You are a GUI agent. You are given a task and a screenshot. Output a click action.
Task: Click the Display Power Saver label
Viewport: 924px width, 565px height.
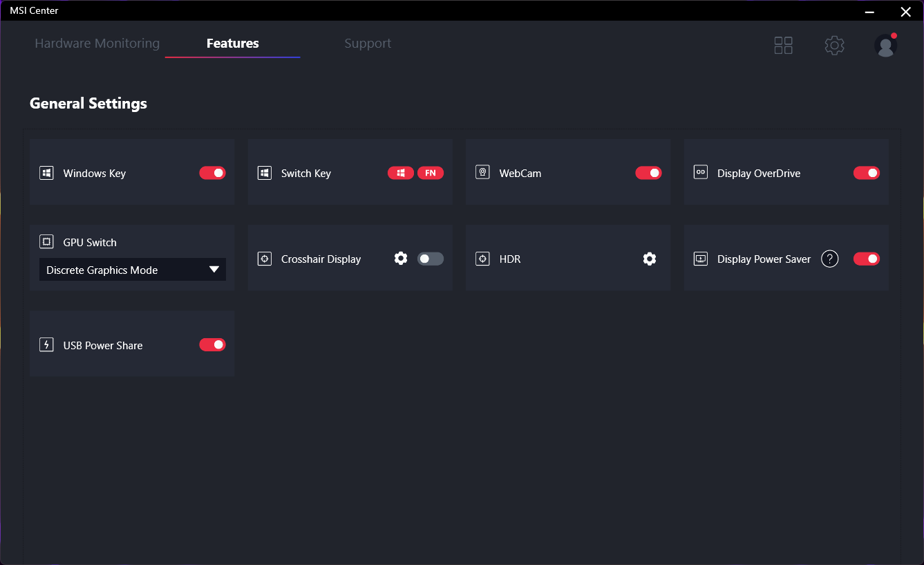pyautogui.click(x=764, y=259)
